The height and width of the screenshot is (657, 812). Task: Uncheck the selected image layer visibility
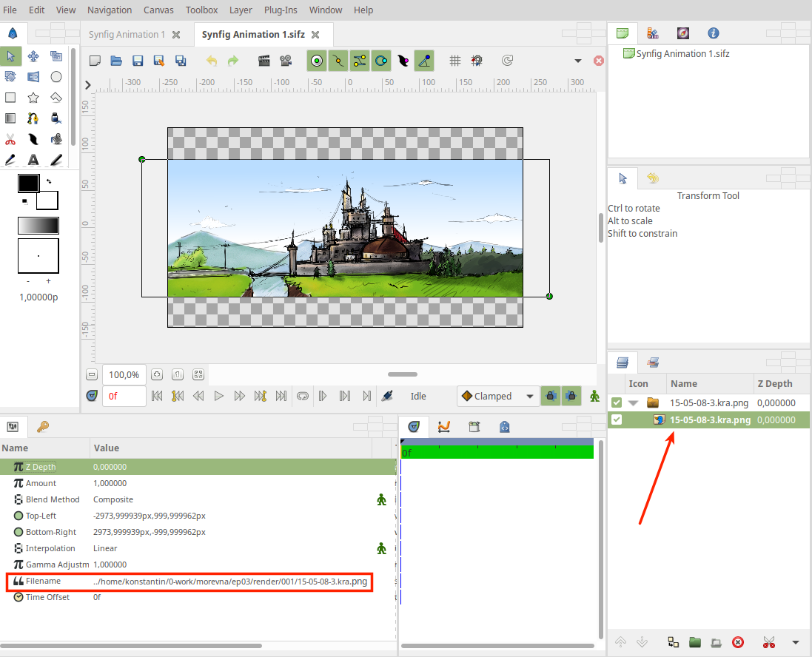[617, 420]
